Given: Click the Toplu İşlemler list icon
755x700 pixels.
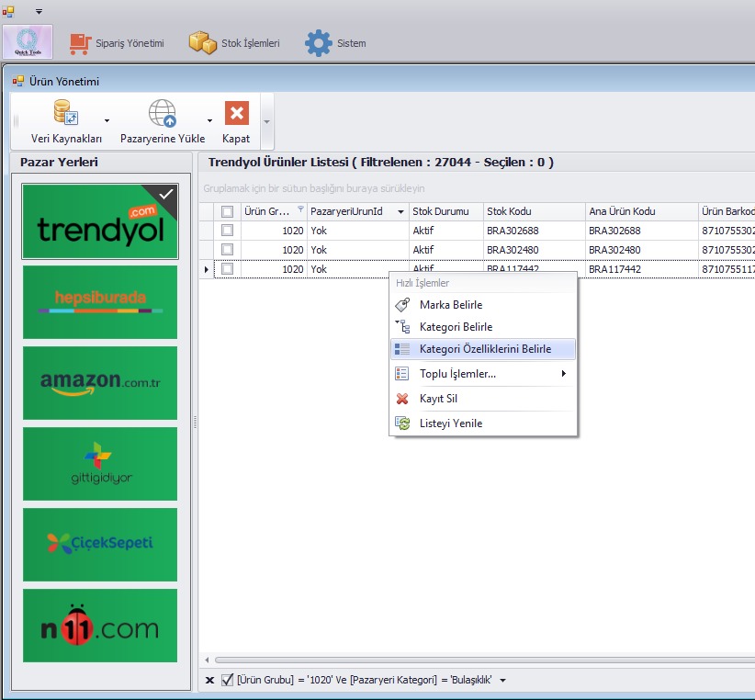Looking at the screenshot, I should click(402, 374).
